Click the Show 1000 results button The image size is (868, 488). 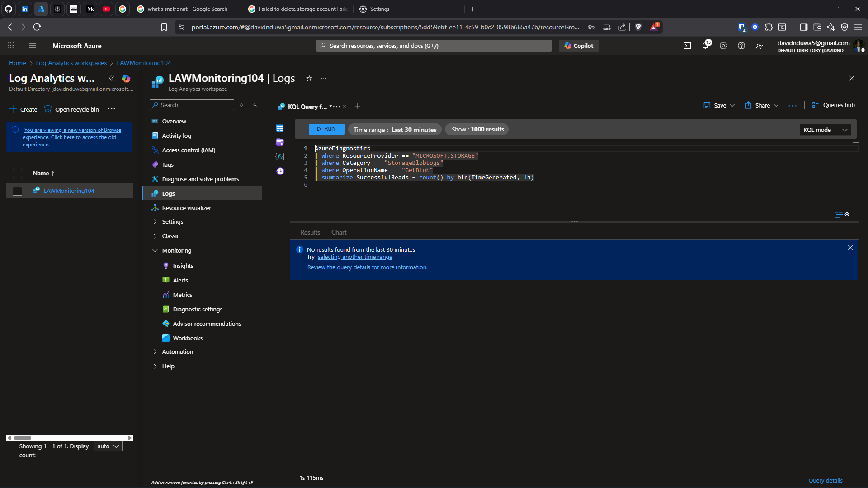(x=477, y=129)
